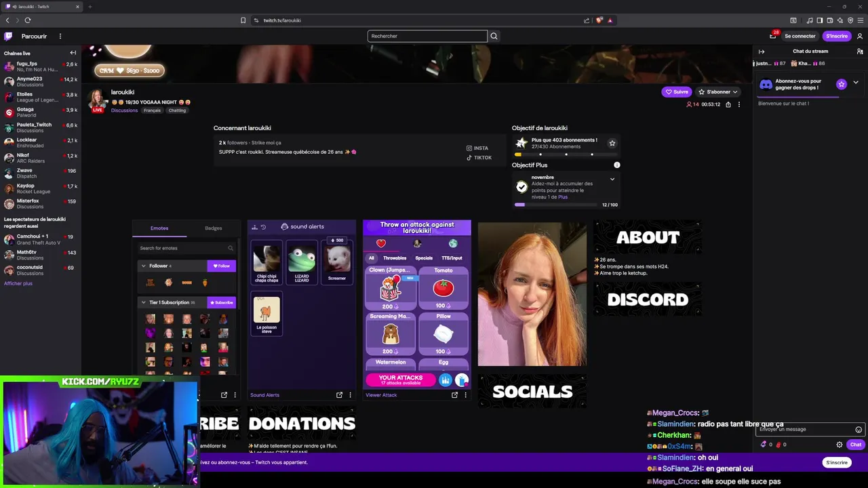Viewport: 868px width, 488px height.
Task: Click the globe tab in Viewer Attack
Action: click(x=453, y=244)
